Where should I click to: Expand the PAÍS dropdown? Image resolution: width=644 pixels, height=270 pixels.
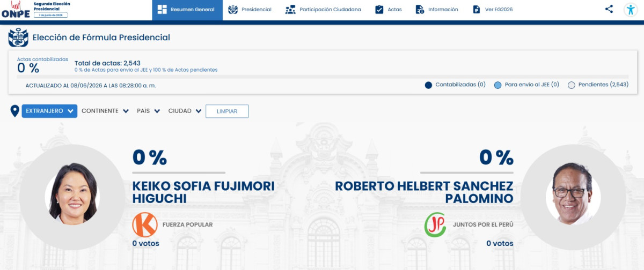pos(149,111)
